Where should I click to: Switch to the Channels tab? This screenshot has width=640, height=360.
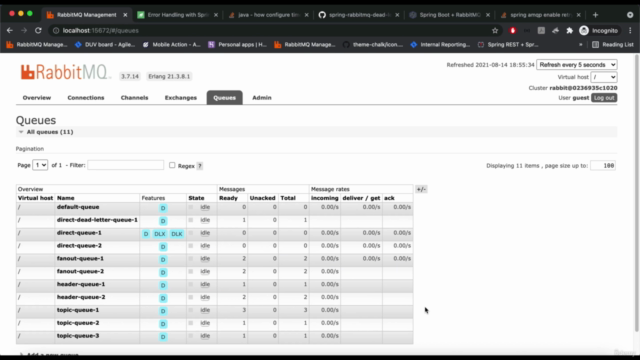pos(134,98)
